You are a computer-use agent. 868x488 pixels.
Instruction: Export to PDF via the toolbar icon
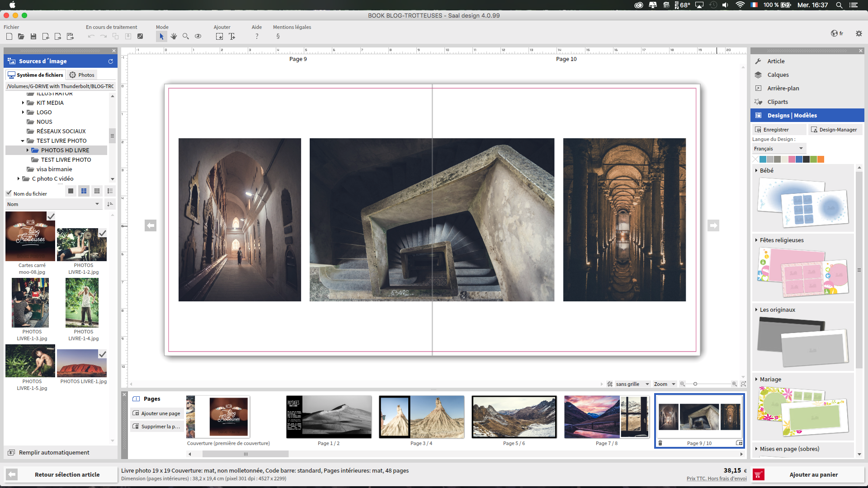pos(70,36)
